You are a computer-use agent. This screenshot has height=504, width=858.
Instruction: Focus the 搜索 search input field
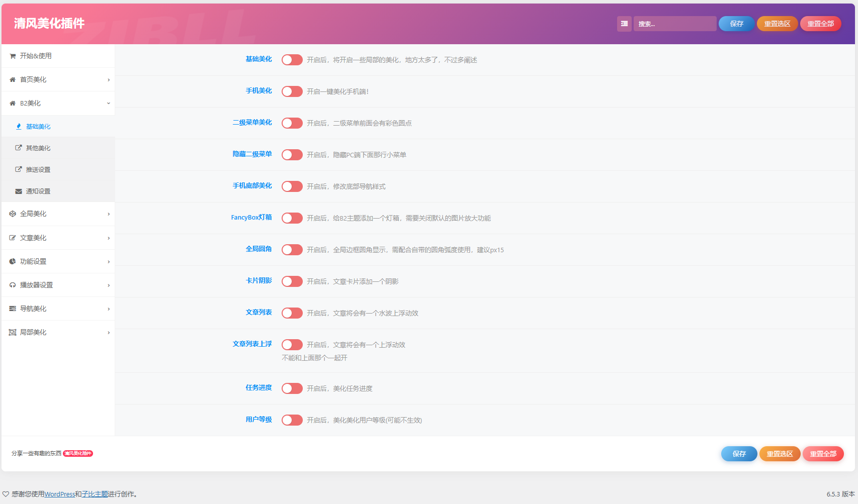pos(674,24)
